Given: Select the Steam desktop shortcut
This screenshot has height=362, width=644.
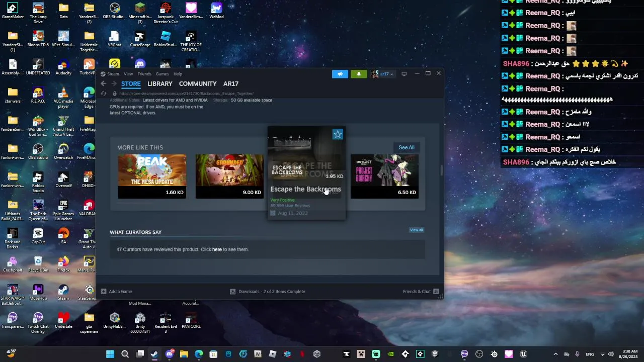Looking at the screenshot, I should click(x=63, y=293).
